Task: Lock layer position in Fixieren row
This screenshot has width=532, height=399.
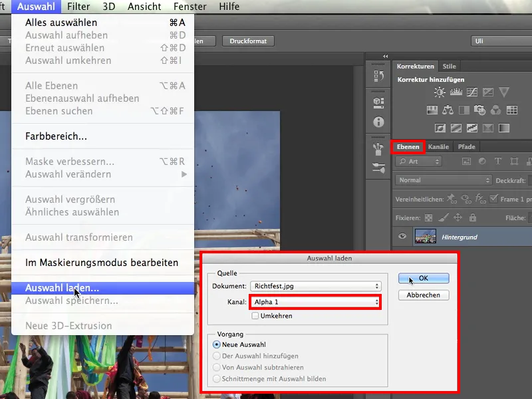Action: click(x=458, y=217)
